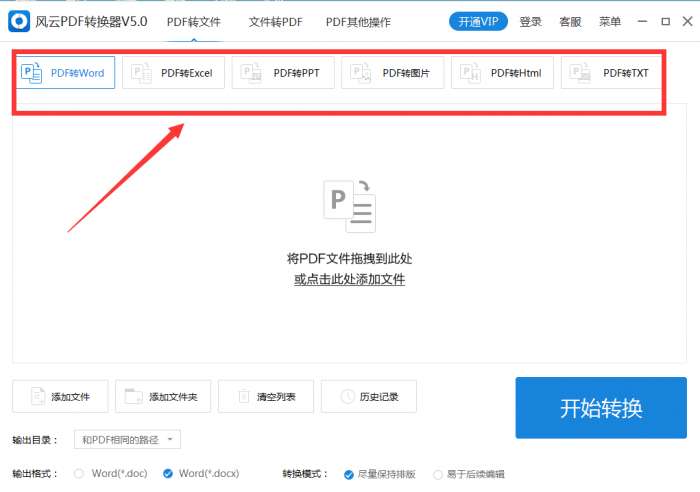Select Word(*.docx) output format radio
Viewport: 700px width, 492px height.
click(168, 474)
